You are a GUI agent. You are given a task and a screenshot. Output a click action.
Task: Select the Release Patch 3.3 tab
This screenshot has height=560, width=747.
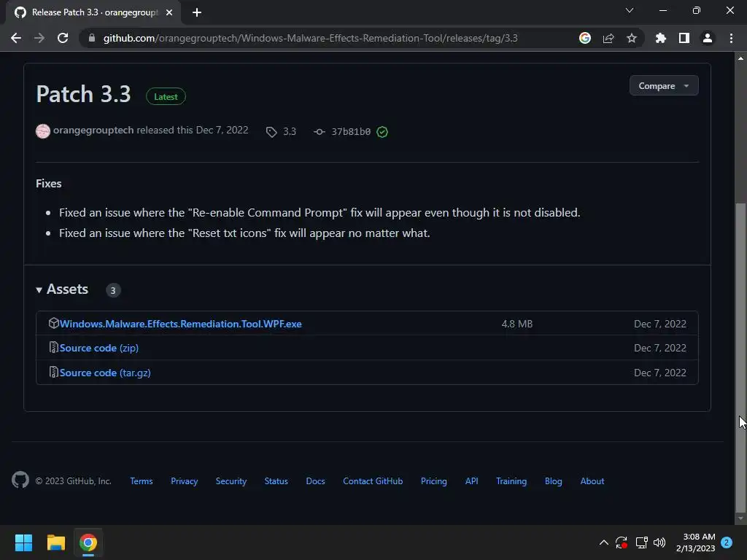click(x=93, y=12)
